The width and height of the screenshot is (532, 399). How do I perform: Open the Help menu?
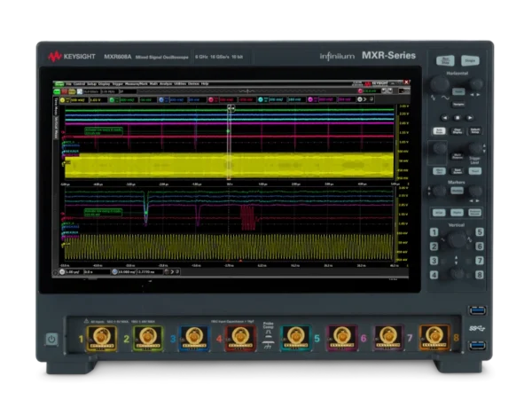click(205, 84)
